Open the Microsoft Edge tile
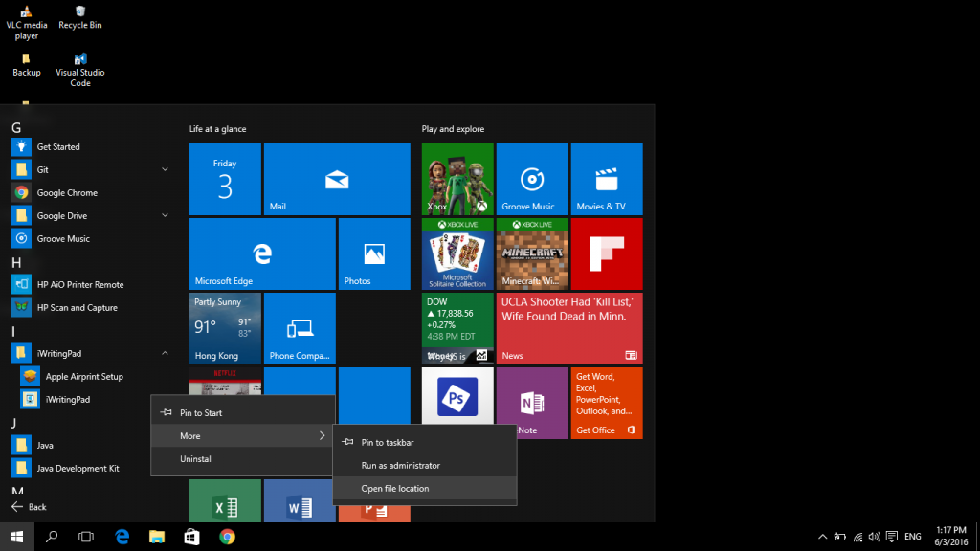The image size is (980, 551). (262, 253)
